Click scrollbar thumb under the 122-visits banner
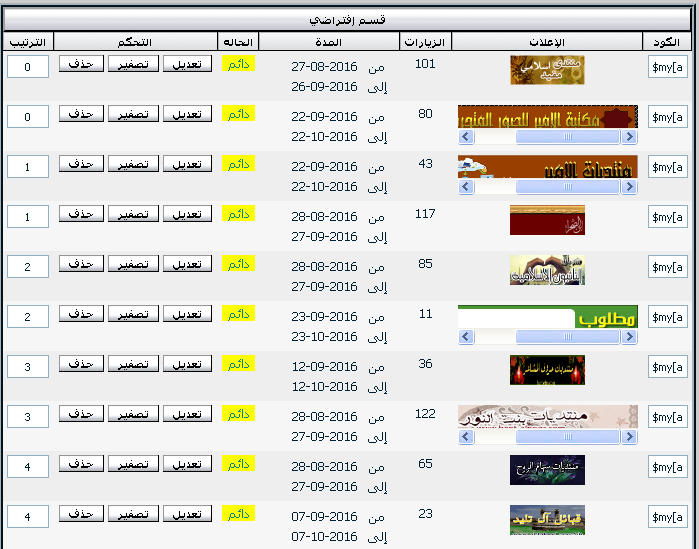 click(x=567, y=436)
